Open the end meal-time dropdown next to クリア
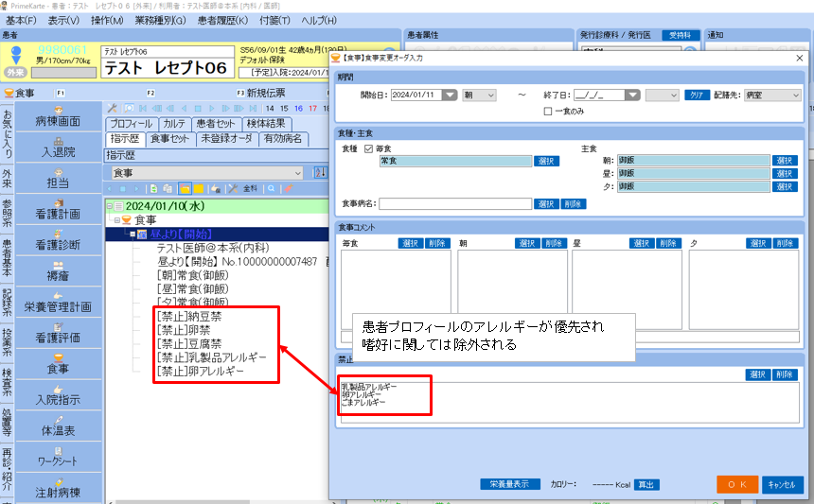Viewport: 814px width, 504px height. click(x=662, y=95)
